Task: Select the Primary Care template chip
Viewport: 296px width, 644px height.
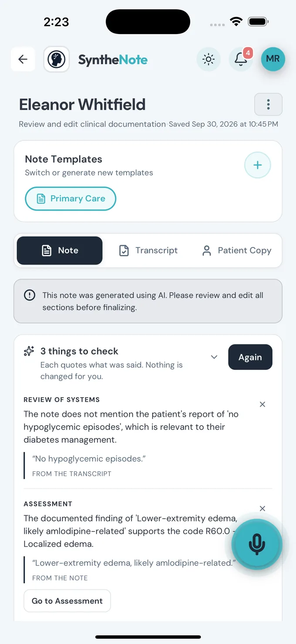Action: pos(71,199)
